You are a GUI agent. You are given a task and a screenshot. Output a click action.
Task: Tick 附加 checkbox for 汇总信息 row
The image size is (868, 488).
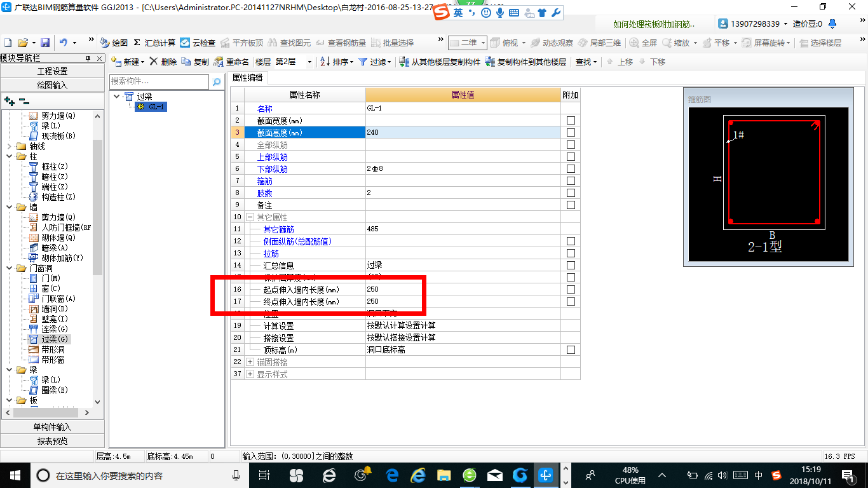571,265
